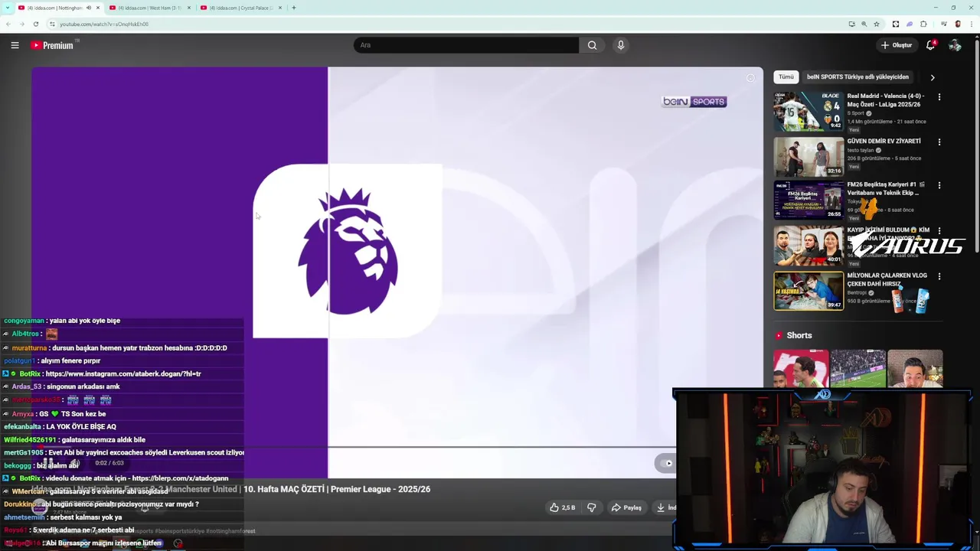Open site information icon in address bar
The image size is (980, 551).
52,24
